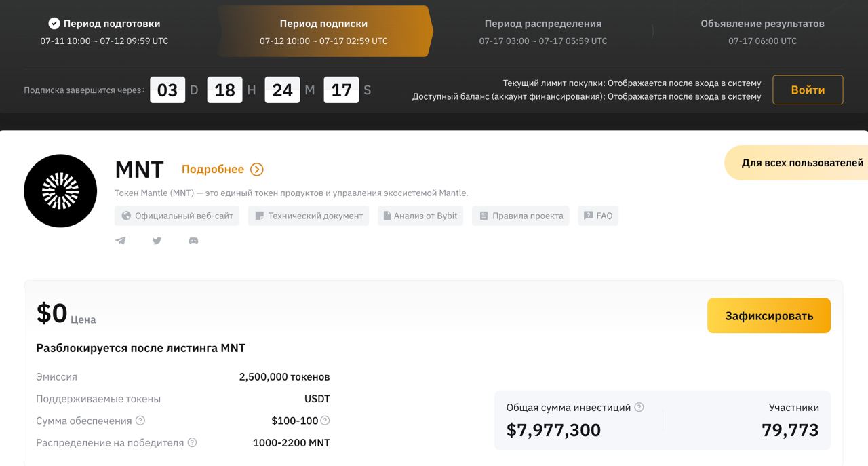This screenshot has width=868, height=466.
Task: Click the MNT token logo
Action: pyautogui.click(x=60, y=191)
